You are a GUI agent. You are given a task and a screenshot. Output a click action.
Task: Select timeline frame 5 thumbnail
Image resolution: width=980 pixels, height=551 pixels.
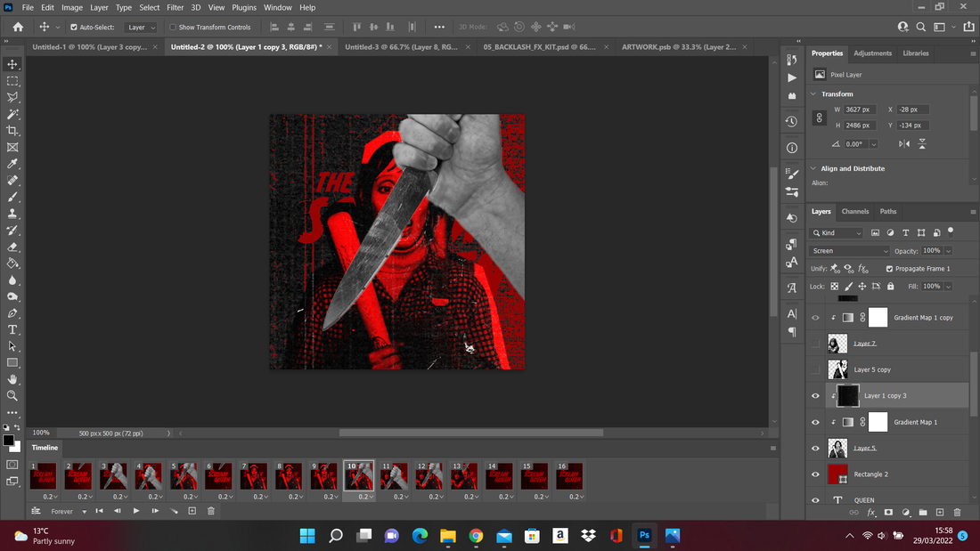[x=184, y=476]
